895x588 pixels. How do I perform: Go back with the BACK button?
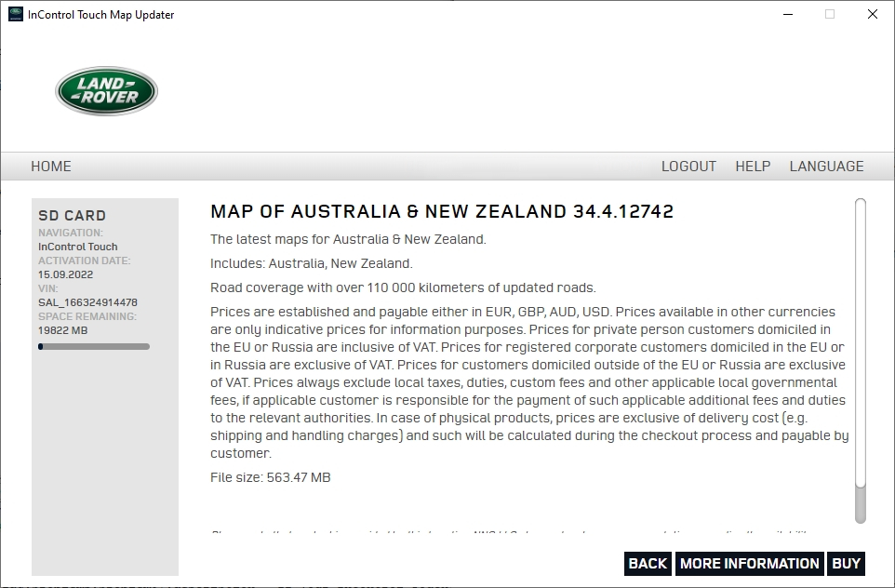[x=648, y=564]
